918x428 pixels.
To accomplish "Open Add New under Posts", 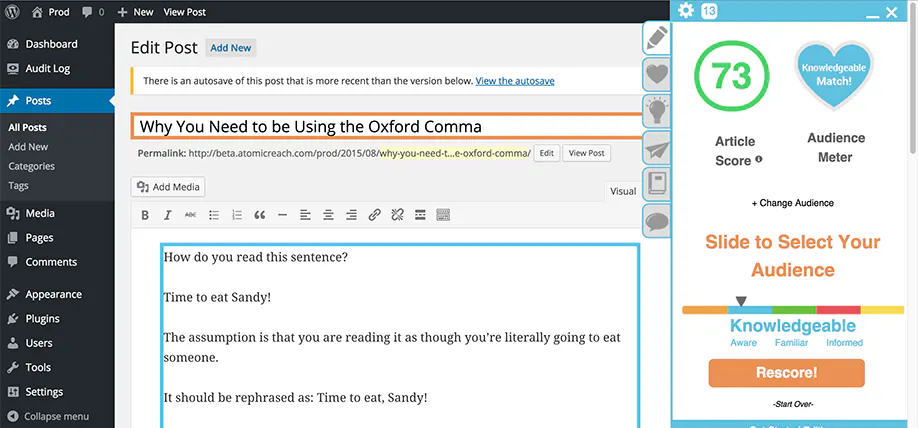I will pos(28,147).
